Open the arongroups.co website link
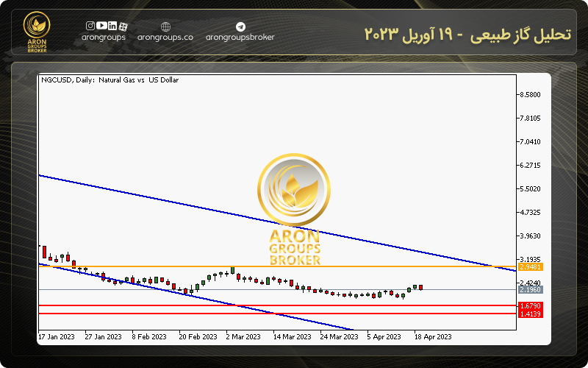 pyautogui.click(x=165, y=38)
